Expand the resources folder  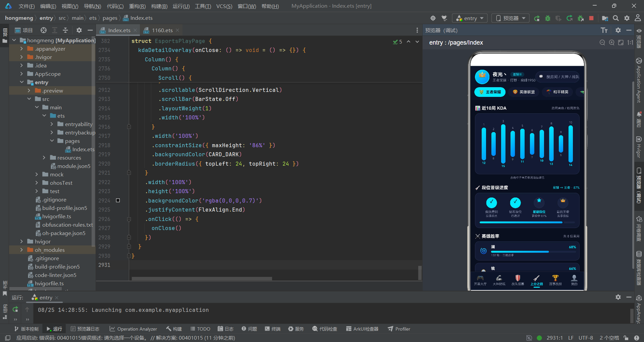tap(44, 158)
